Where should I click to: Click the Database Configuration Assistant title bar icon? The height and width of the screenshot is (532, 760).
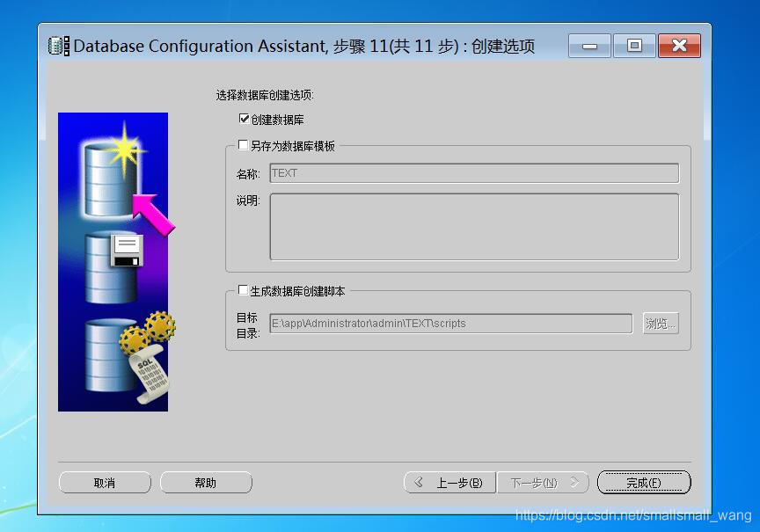tap(59, 46)
